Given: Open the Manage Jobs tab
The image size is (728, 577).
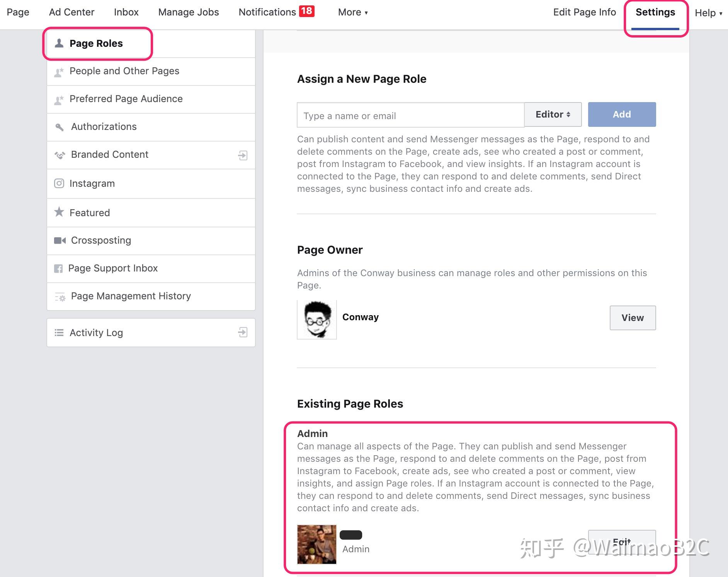Looking at the screenshot, I should click(x=189, y=12).
